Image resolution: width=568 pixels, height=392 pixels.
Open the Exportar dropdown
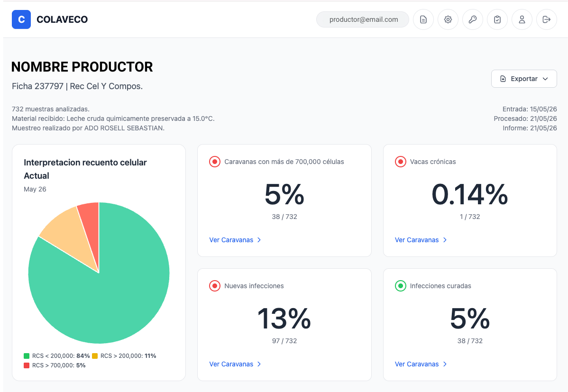pyautogui.click(x=524, y=79)
